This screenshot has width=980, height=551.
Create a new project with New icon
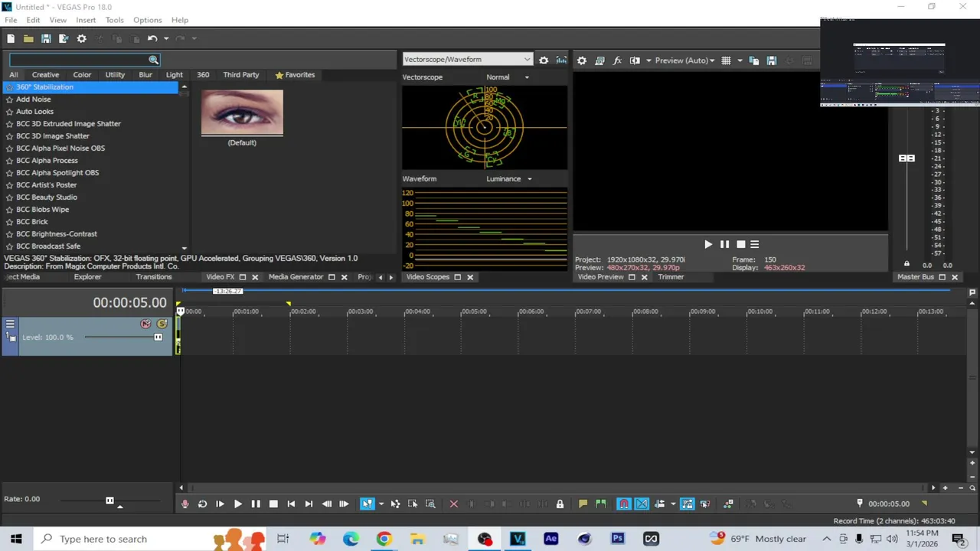point(11,39)
